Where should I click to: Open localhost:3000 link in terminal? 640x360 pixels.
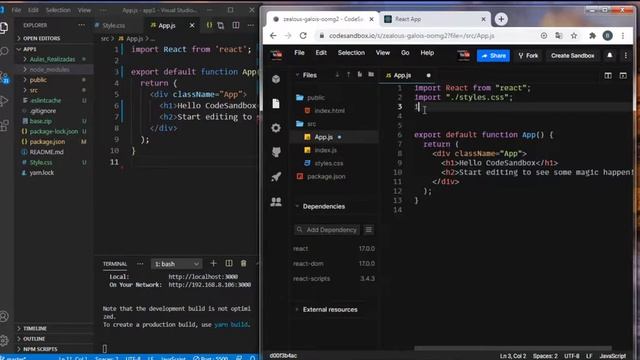[x=203, y=276]
